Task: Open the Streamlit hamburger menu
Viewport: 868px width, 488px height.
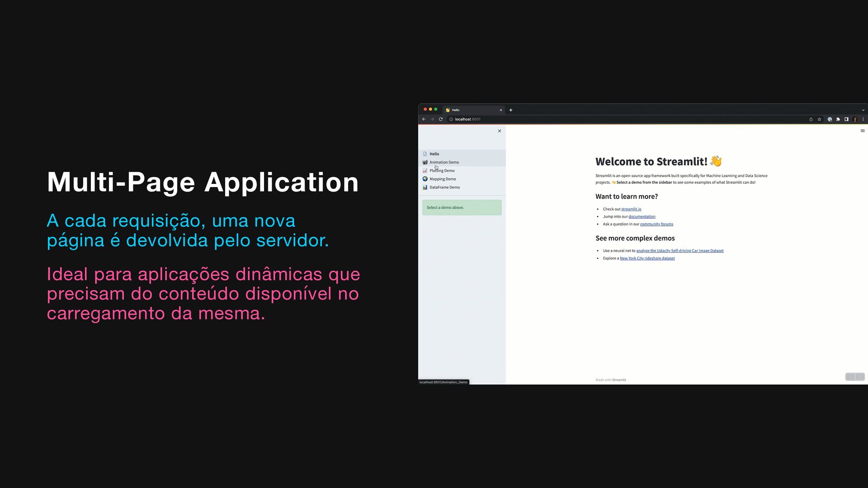Action: pos(862,131)
